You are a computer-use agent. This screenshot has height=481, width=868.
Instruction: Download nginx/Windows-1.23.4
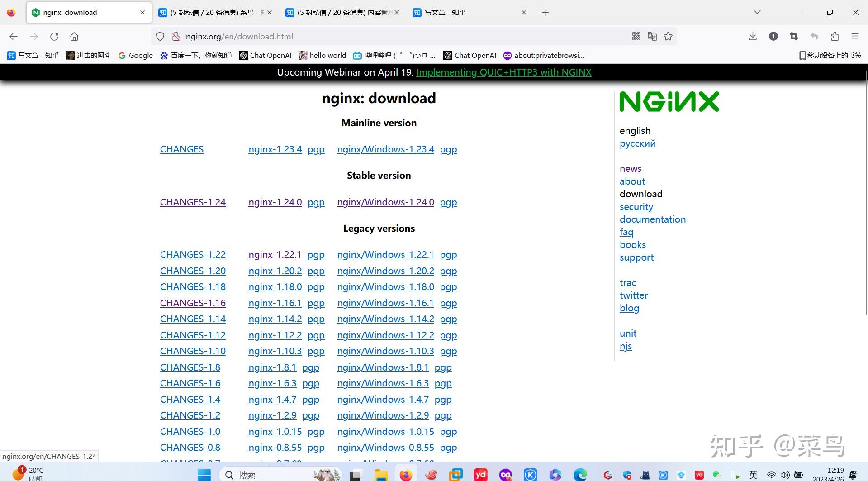pos(385,149)
